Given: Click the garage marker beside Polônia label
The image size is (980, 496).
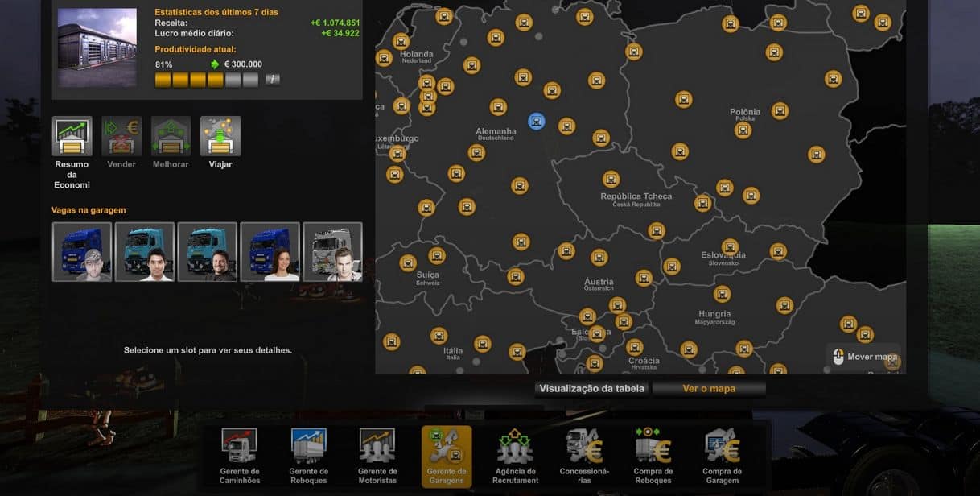Looking at the screenshot, I should pyautogui.click(x=780, y=110).
